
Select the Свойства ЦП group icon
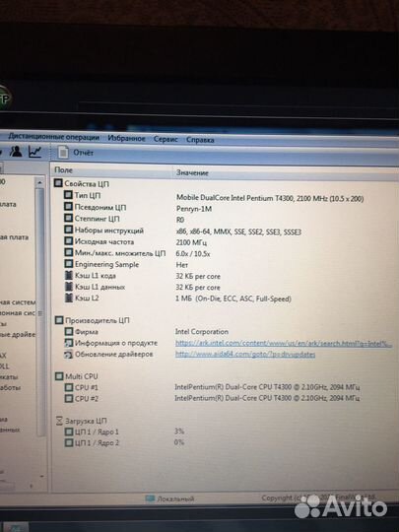click(58, 183)
